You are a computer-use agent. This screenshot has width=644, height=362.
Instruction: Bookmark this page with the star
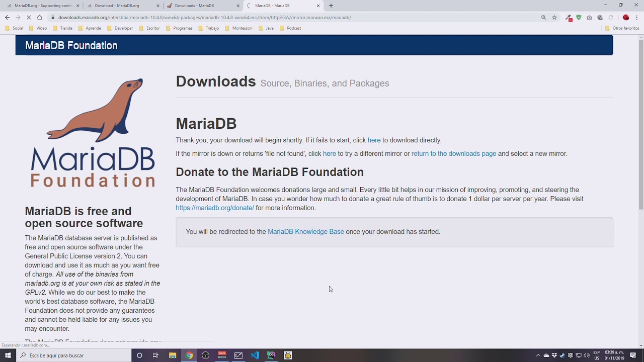(x=554, y=18)
